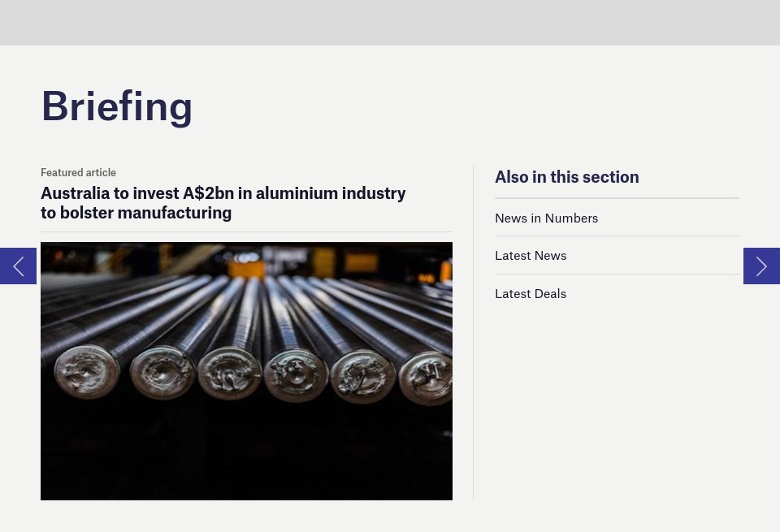780x532 pixels.
Task: Advance to next slide with right arrow
Action: [761, 266]
